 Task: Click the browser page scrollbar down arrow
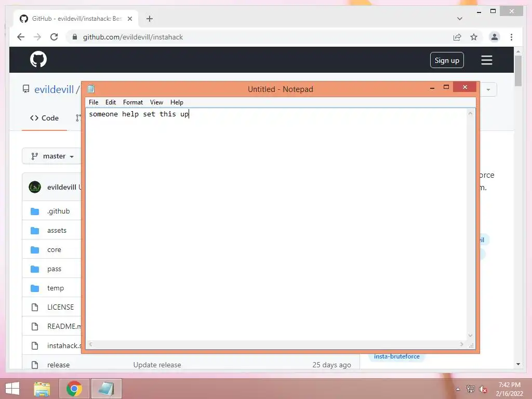(518, 364)
